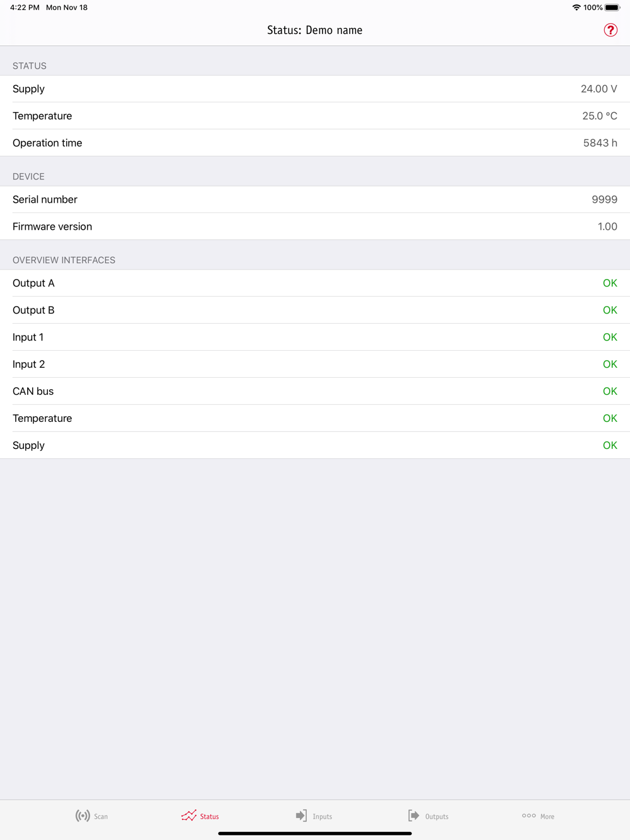Tap the Status: Demo name title
Viewport: 630px width, 840px height.
coord(314,30)
